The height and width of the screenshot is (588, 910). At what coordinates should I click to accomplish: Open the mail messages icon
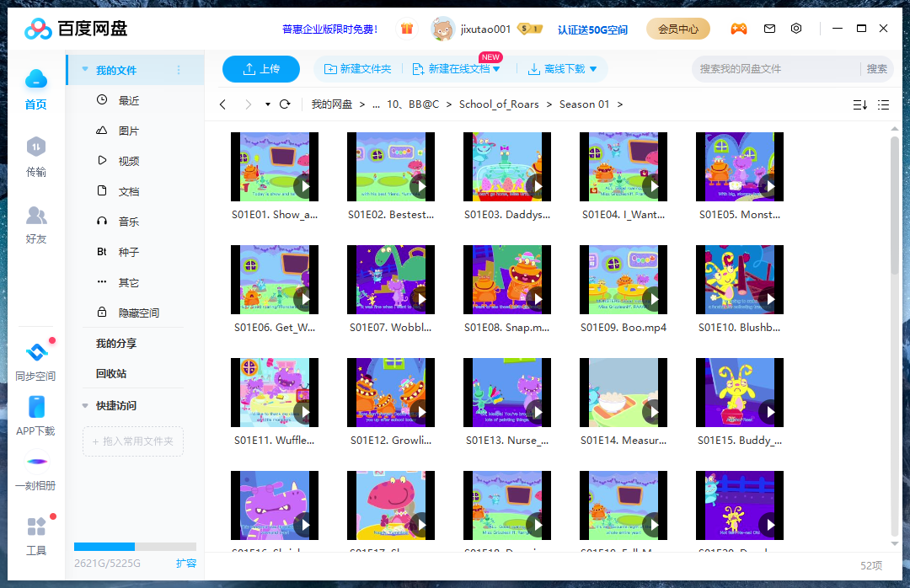[x=769, y=29]
